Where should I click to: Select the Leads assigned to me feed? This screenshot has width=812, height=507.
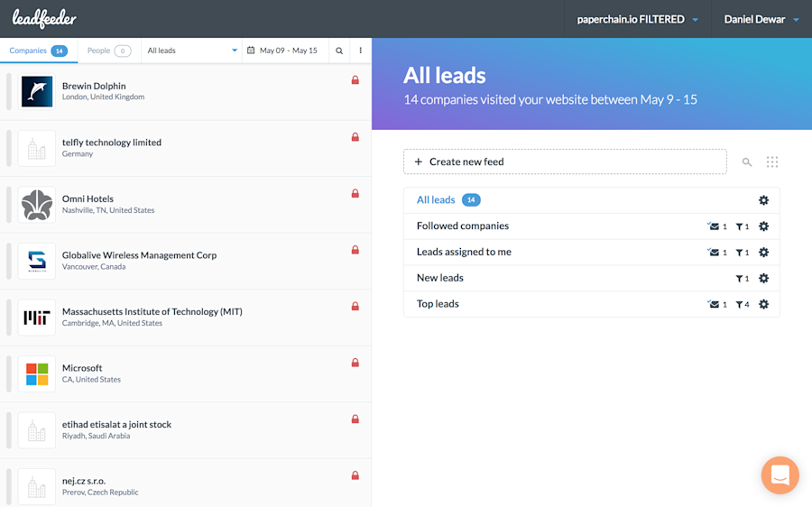(464, 252)
